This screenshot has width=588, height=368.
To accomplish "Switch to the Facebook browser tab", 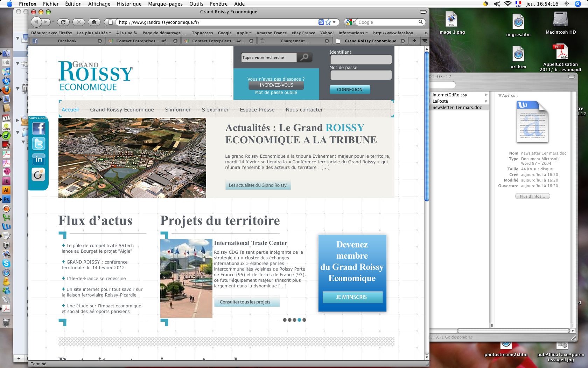I will 67,41.
